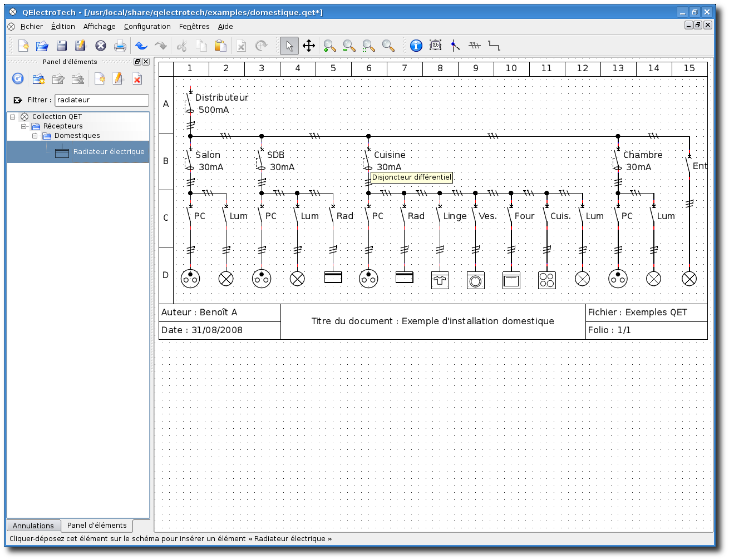Activate the selection arrow mode tool
The width and height of the screenshot is (729, 560).
289,46
